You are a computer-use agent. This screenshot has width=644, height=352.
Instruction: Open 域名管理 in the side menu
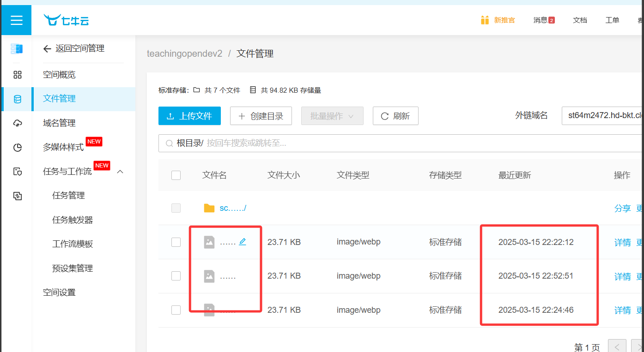(59, 123)
